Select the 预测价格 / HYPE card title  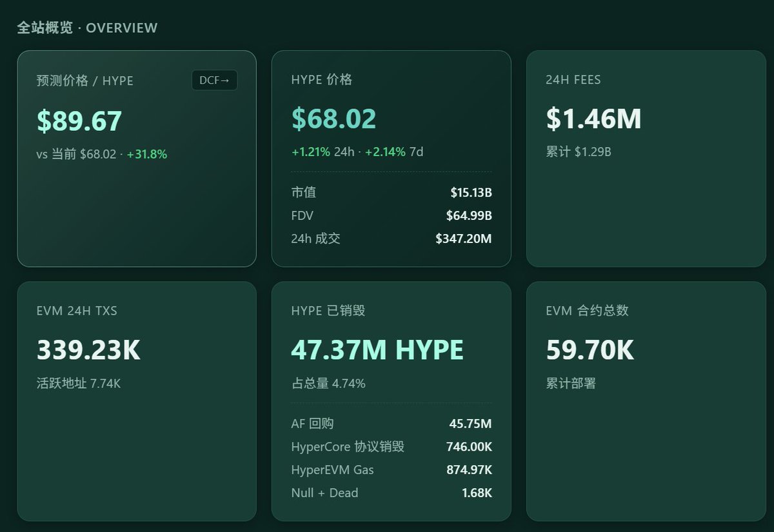[85, 81]
